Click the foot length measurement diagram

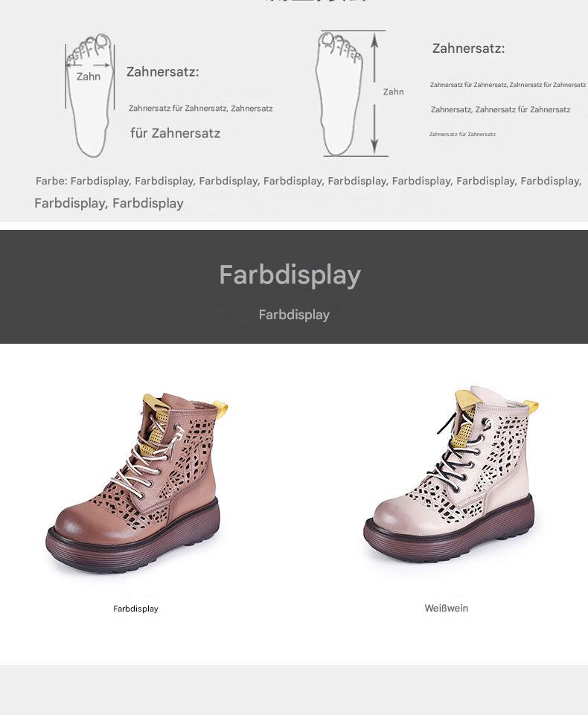(351, 94)
